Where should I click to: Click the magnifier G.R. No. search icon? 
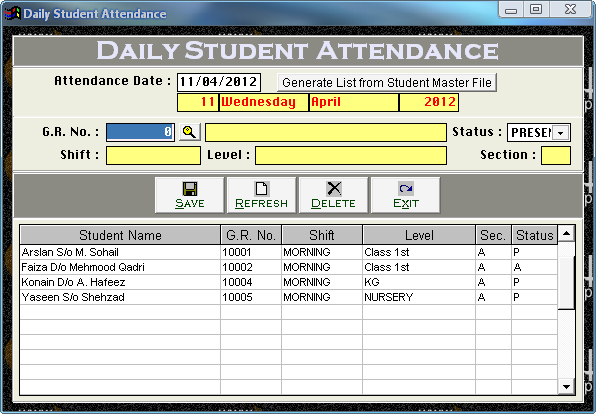point(190,132)
